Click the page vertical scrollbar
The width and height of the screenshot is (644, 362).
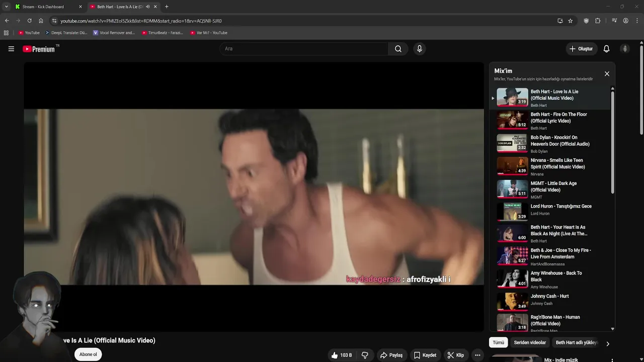pos(641,90)
